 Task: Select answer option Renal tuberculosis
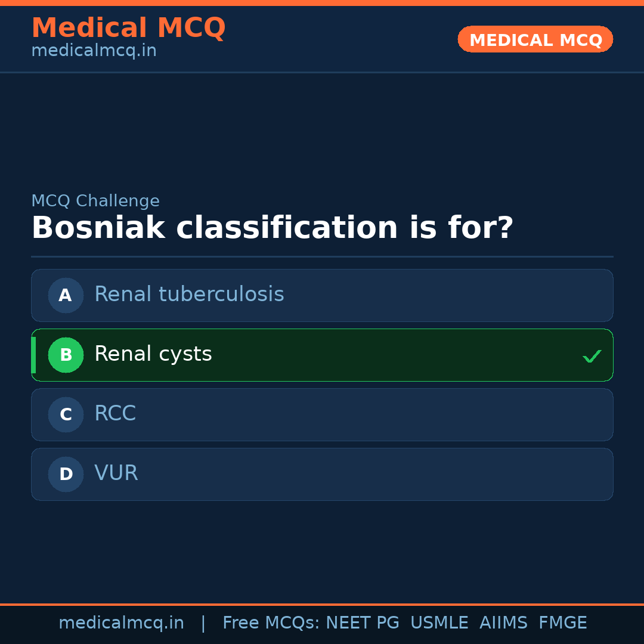coord(322,295)
